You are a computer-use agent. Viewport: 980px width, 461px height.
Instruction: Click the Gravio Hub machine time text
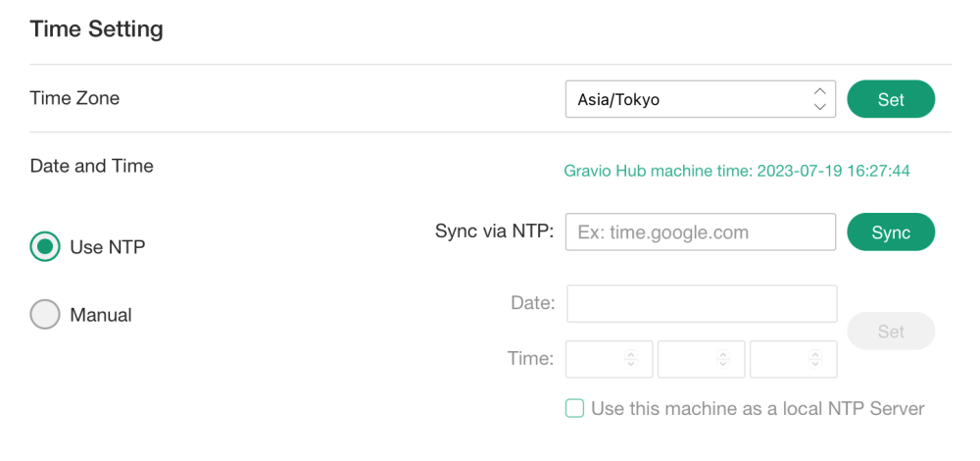[x=737, y=171]
